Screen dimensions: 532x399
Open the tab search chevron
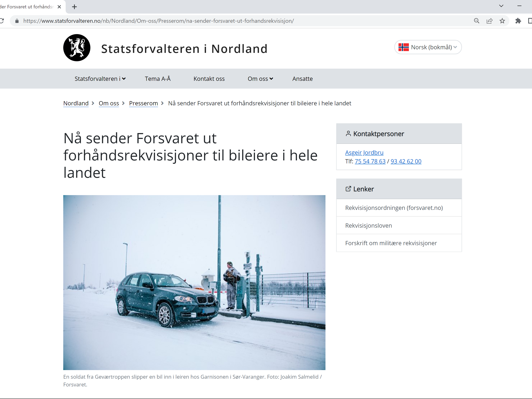pyautogui.click(x=501, y=6)
